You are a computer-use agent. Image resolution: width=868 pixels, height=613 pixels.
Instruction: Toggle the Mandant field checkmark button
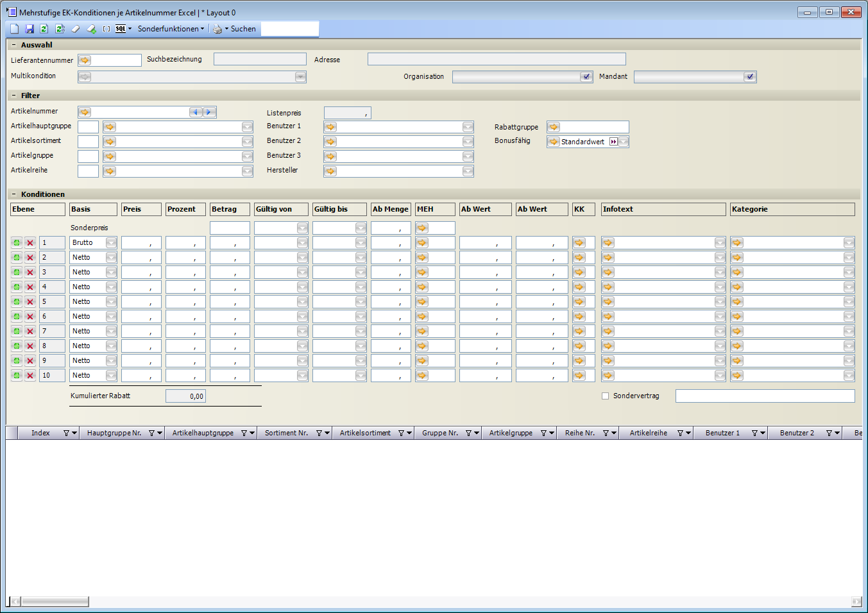click(749, 77)
